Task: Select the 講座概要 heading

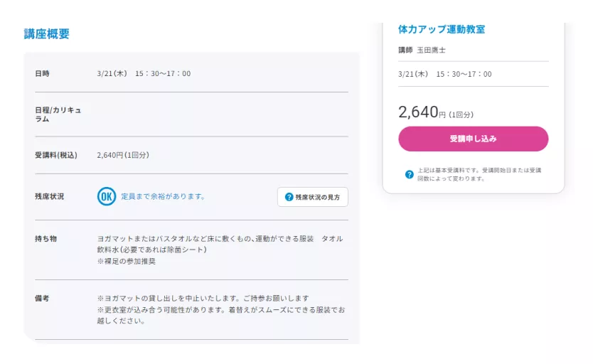Action: pyautogui.click(x=47, y=33)
